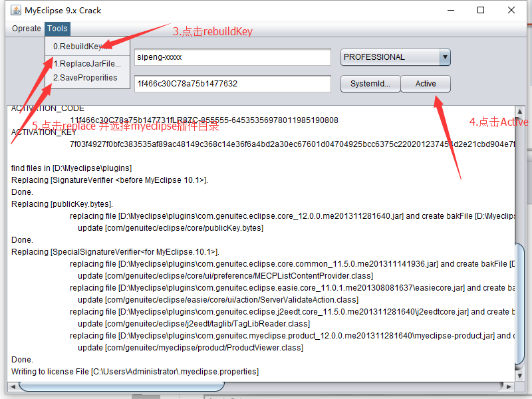Click the vertical scrollbar up arrow
This screenshot has width=532, height=399.
pos(519,111)
